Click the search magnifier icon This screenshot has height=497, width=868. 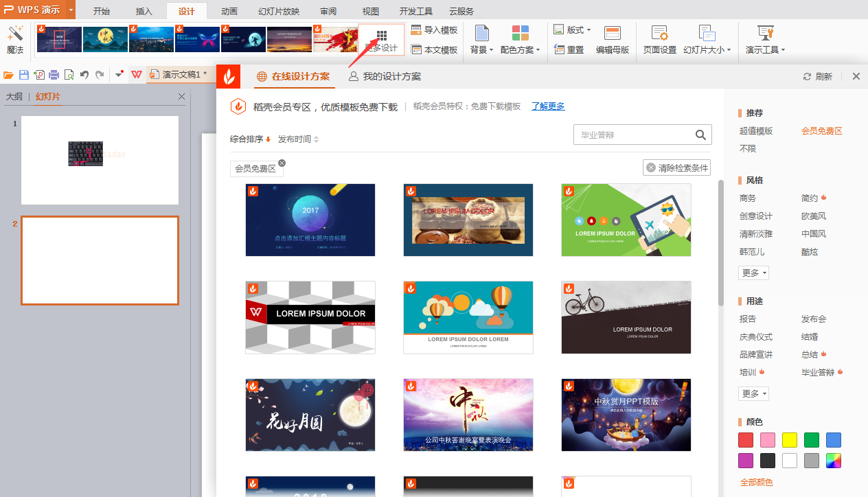click(700, 135)
